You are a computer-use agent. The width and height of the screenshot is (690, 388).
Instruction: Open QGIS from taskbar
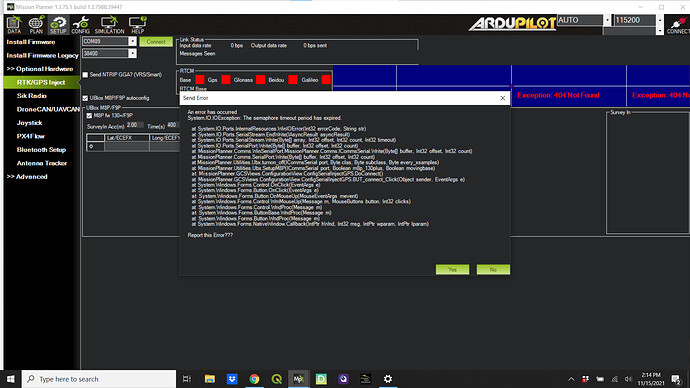pos(277,379)
